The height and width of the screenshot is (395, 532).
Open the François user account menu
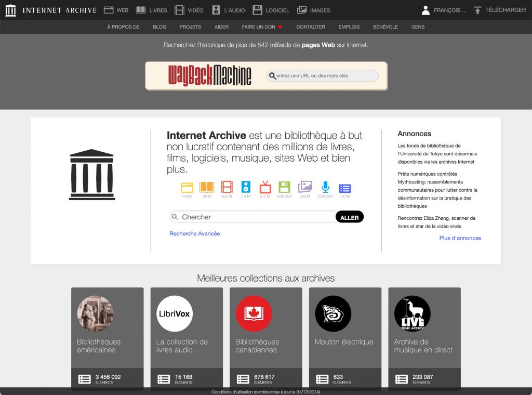coord(444,10)
